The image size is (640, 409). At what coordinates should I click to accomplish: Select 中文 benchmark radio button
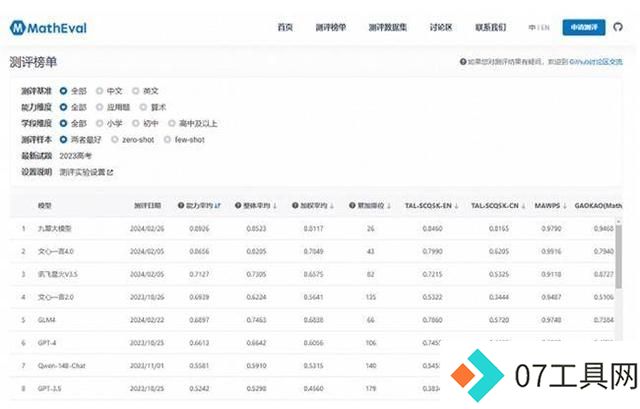click(x=99, y=91)
